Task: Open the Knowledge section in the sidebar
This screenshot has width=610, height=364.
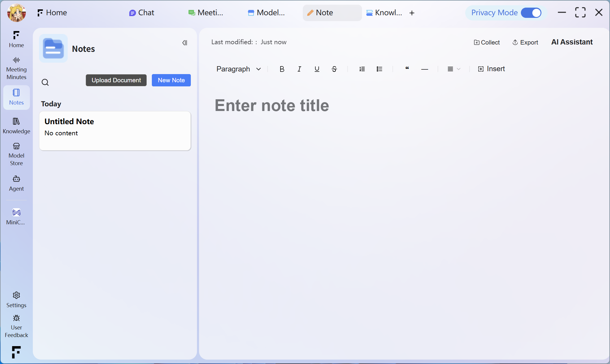Action: [16, 125]
